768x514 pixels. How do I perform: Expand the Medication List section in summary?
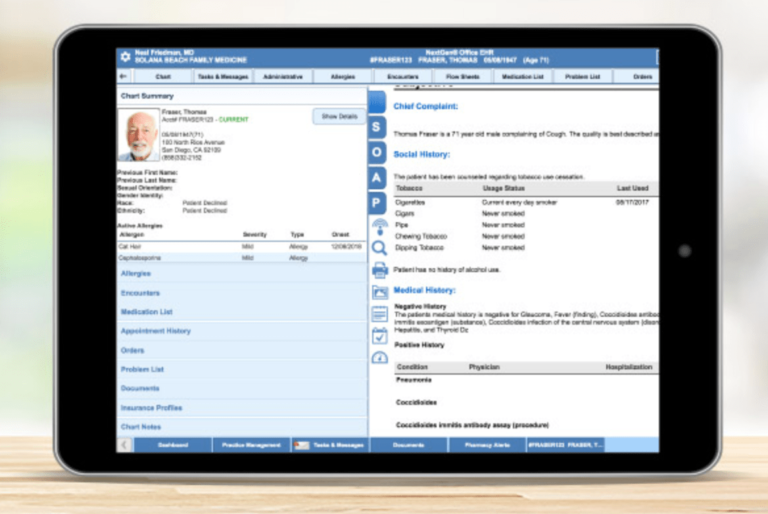coord(242,312)
